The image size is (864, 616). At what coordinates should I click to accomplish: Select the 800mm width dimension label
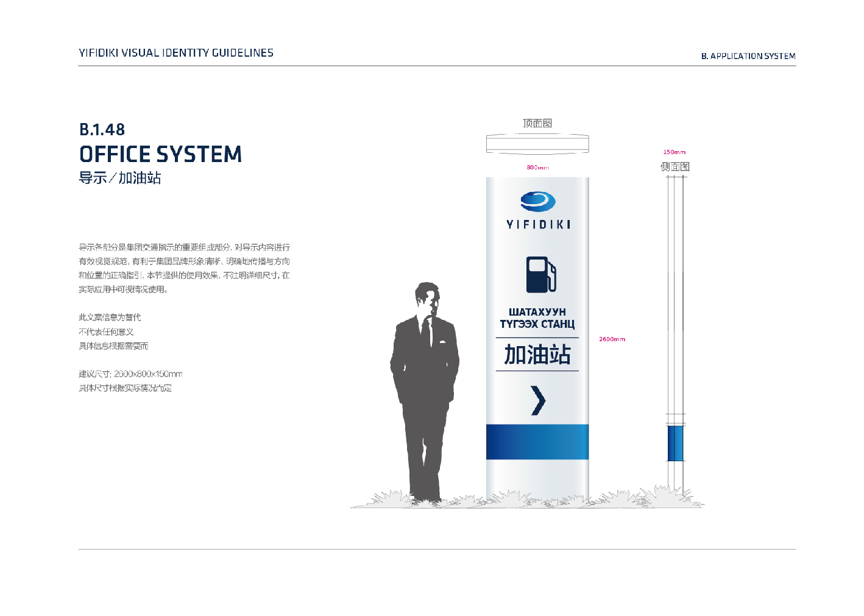point(537,168)
